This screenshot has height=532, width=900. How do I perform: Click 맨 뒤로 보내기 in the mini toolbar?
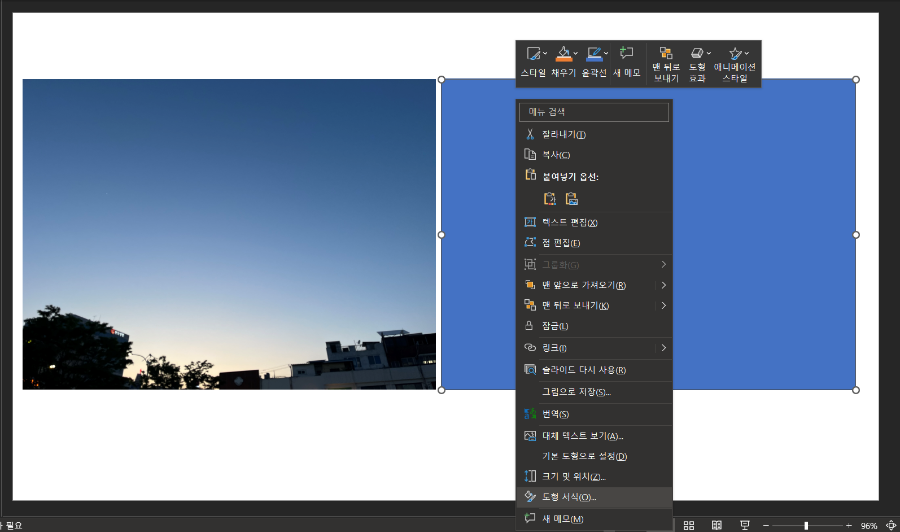[x=666, y=64]
